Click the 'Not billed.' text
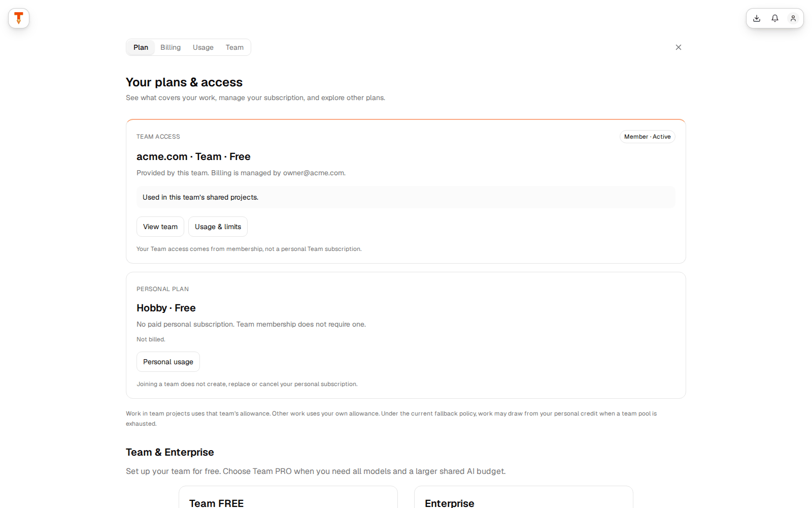 (151, 339)
